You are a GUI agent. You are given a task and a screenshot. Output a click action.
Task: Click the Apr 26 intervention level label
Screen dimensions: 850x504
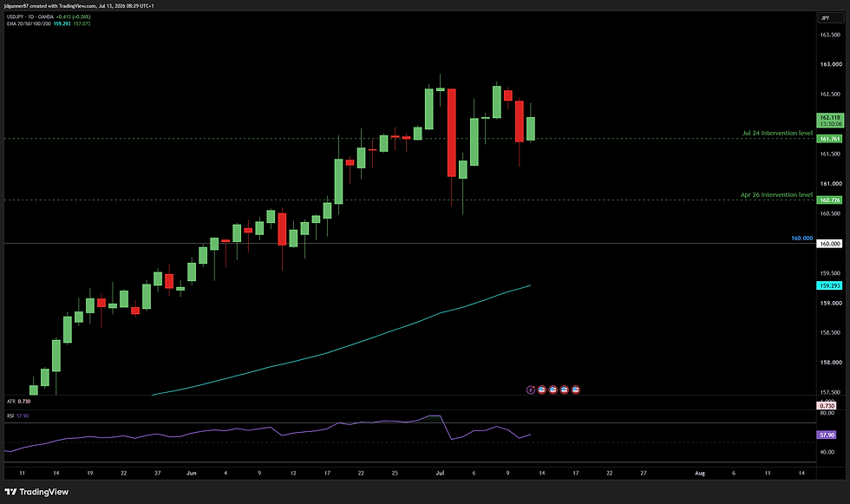(777, 194)
